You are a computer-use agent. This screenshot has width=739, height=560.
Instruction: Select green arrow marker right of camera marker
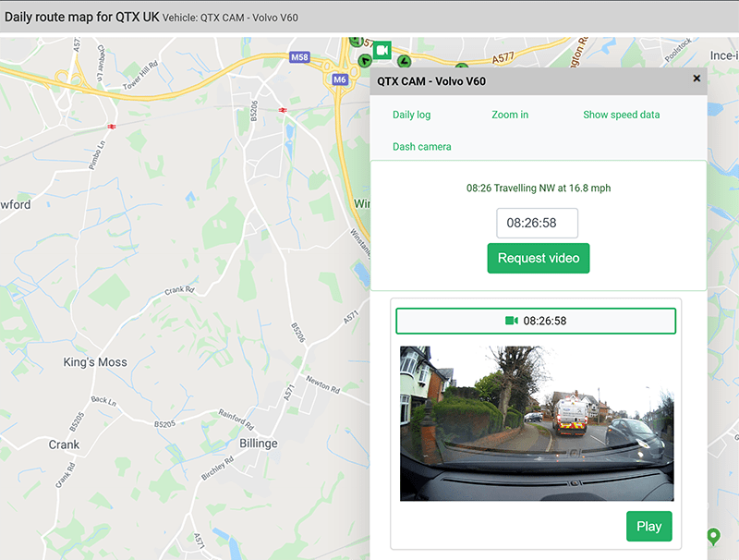pos(403,62)
